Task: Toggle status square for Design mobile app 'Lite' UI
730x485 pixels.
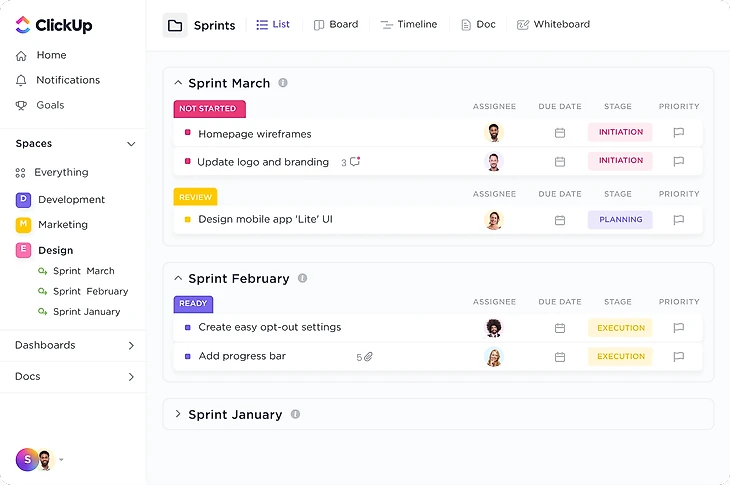Action: (187, 219)
